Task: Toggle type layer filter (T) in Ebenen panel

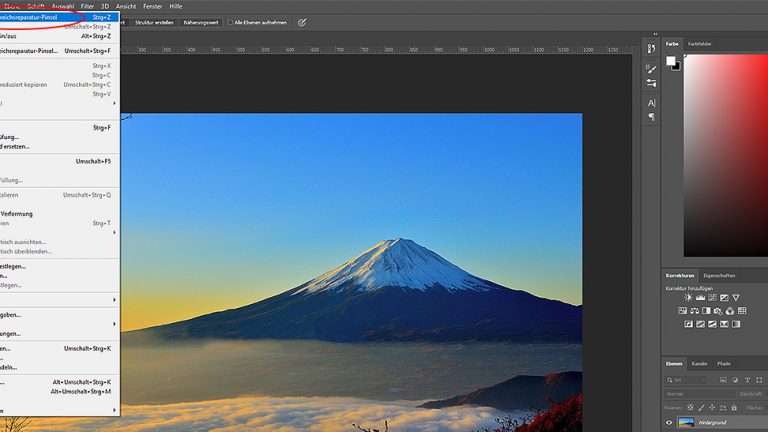Action: click(x=747, y=380)
